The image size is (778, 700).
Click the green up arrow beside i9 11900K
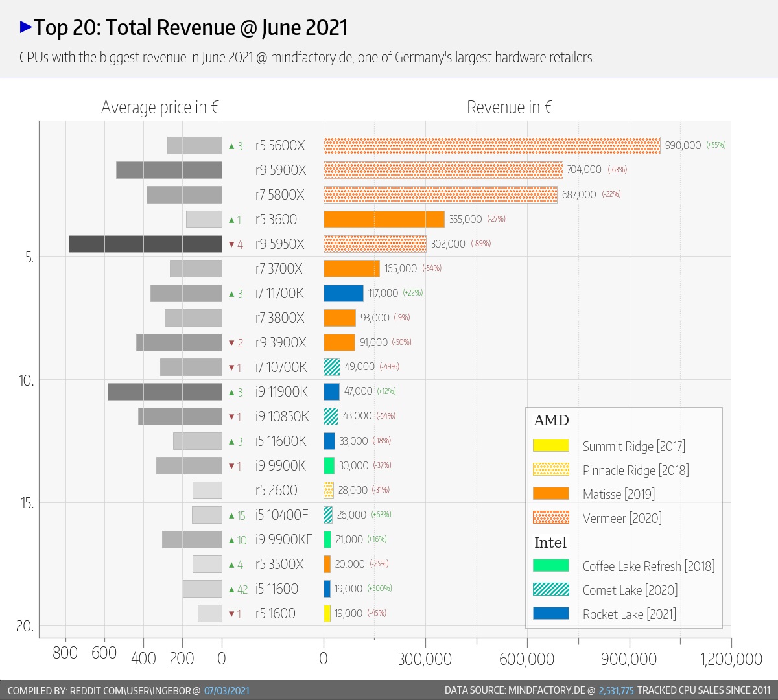(231, 393)
